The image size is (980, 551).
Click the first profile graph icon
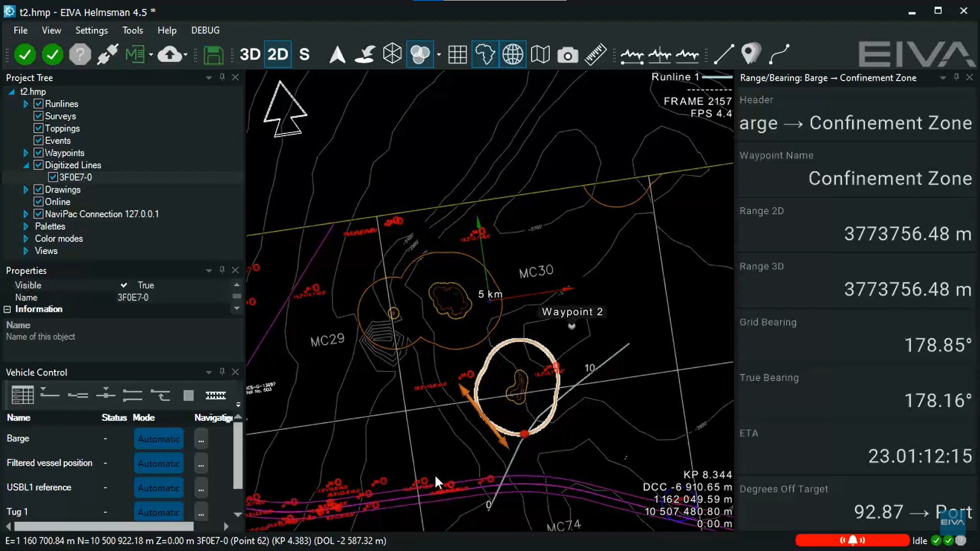coord(632,54)
